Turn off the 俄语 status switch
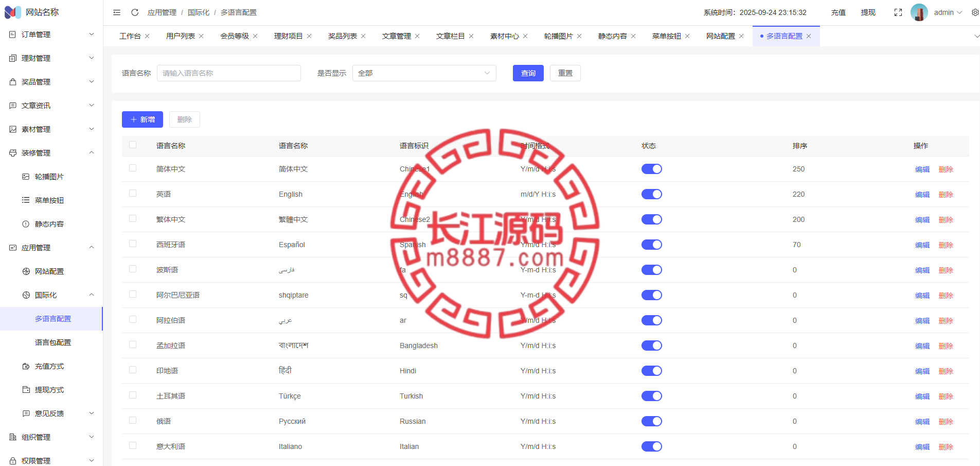980x466 pixels. click(651, 421)
